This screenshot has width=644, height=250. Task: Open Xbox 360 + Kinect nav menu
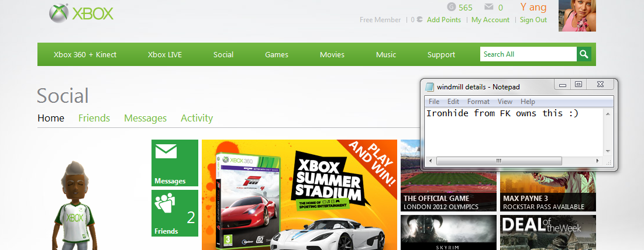85,54
